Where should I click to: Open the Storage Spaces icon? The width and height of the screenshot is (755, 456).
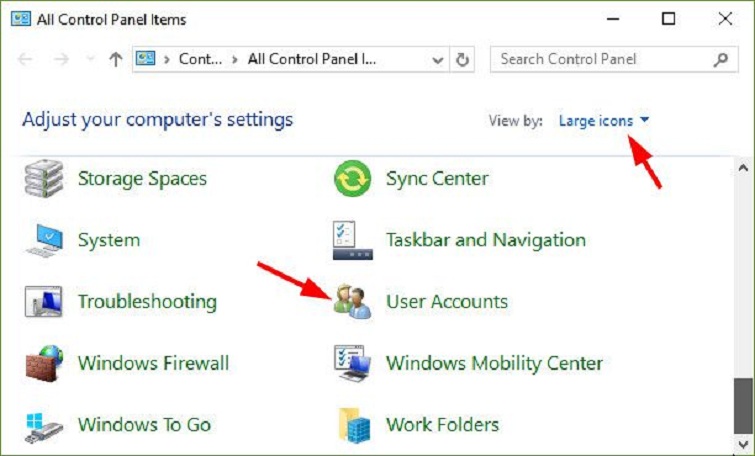[43, 179]
